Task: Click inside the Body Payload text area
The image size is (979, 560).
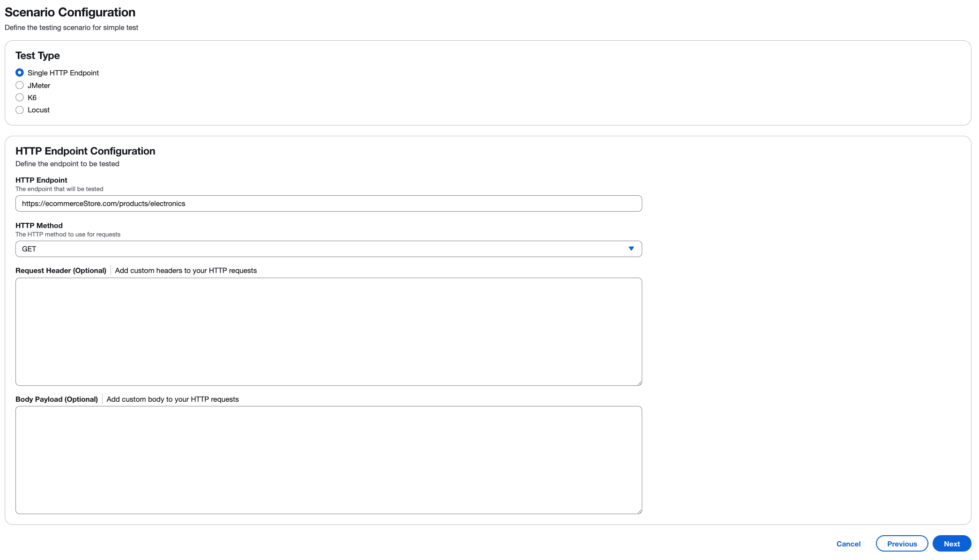Action: [328, 460]
